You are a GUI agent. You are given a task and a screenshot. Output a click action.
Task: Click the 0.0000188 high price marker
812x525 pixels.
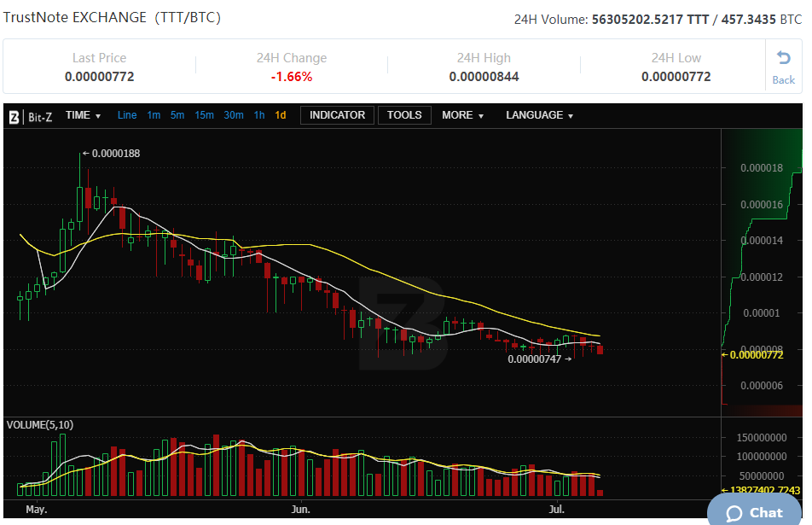point(112,154)
